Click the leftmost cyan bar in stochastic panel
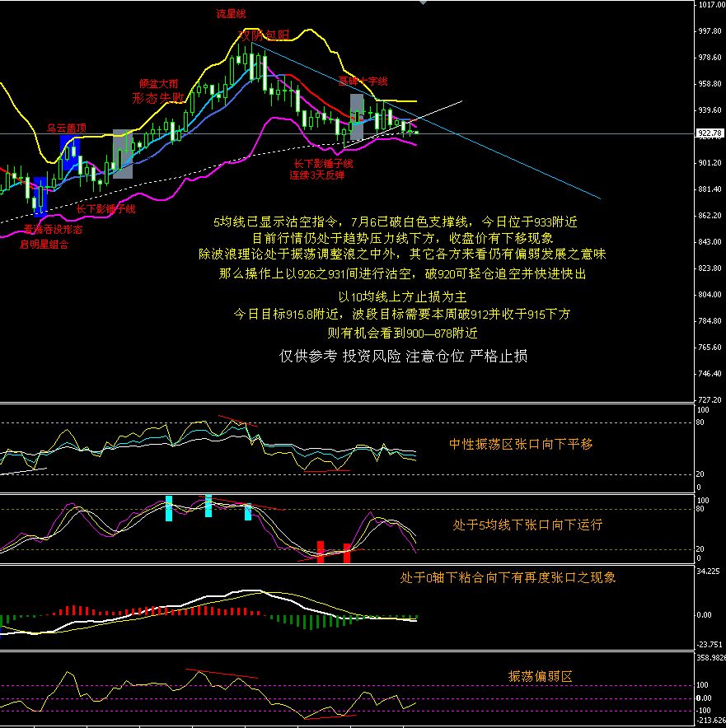This screenshot has width=726, height=728. tap(169, 508)
